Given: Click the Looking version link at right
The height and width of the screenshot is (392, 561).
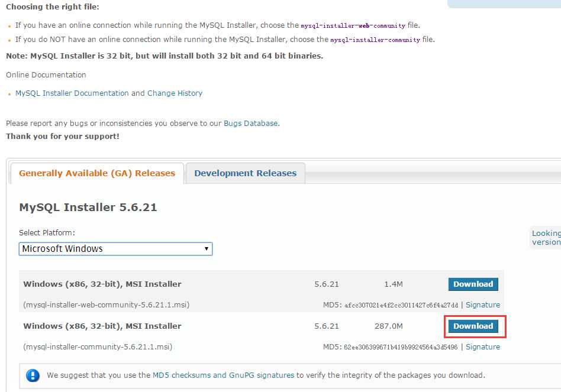Looking at the screenshot, I should pos(546,238).
